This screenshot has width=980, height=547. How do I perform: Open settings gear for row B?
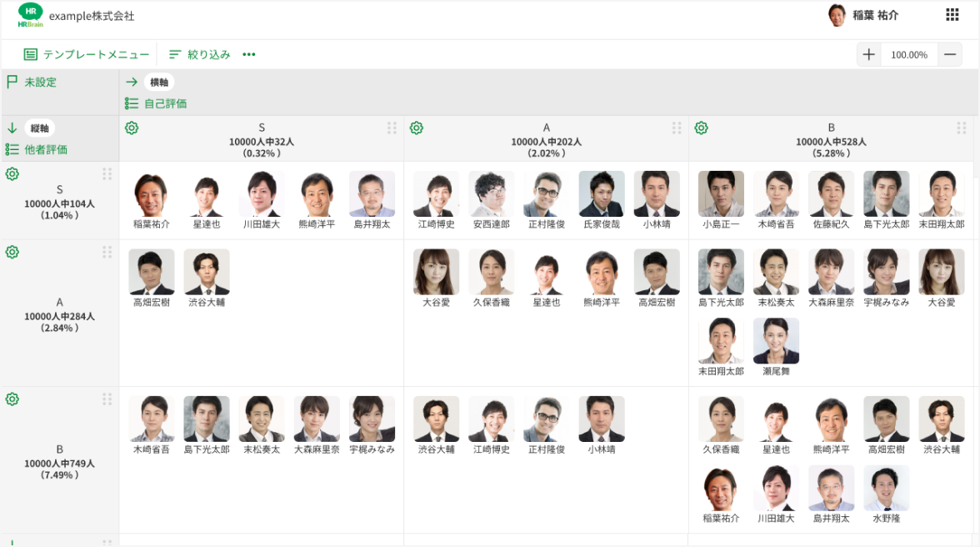(12, 399)
